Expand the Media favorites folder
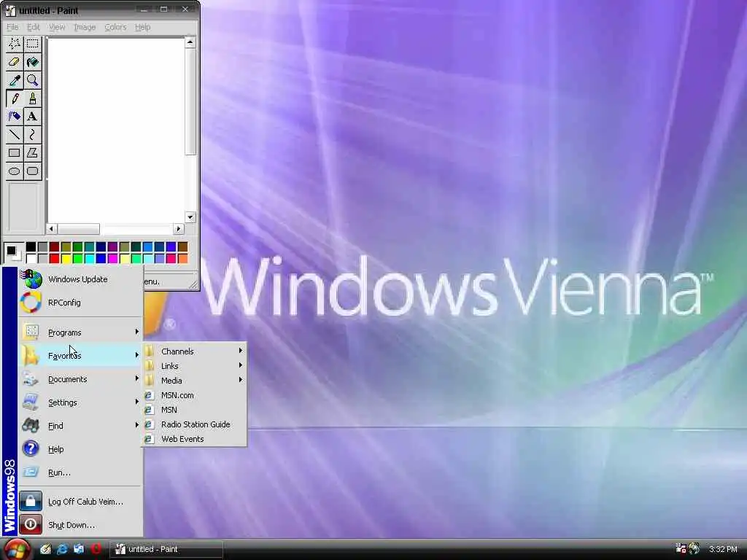This screenshot has height=560, width=747. (x=194, y=381)
